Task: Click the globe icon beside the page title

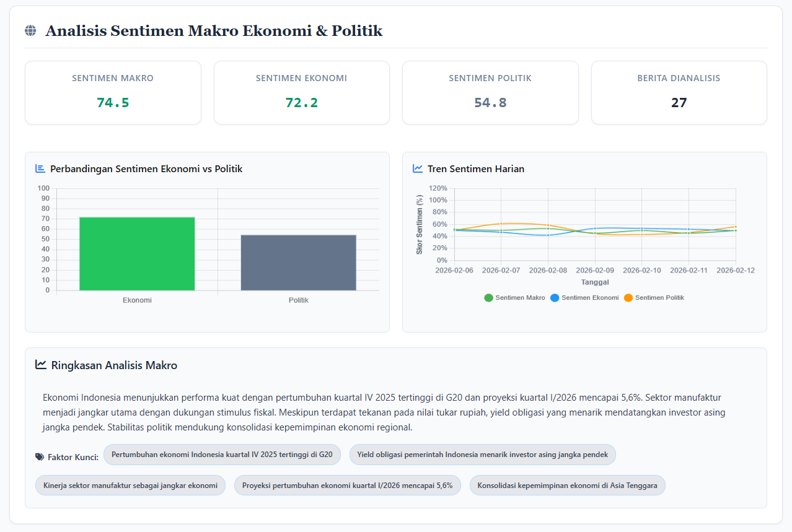Action: [x=30, y=30]
